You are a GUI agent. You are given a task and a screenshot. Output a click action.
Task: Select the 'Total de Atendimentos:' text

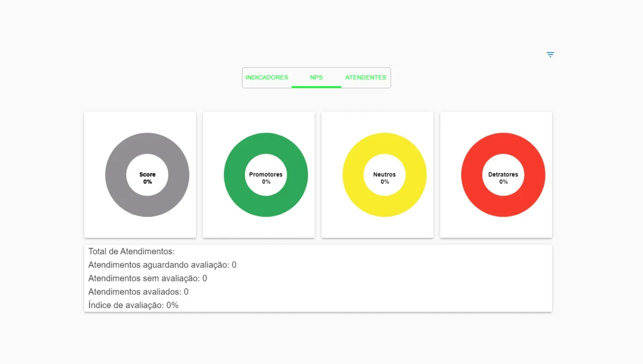132,252
